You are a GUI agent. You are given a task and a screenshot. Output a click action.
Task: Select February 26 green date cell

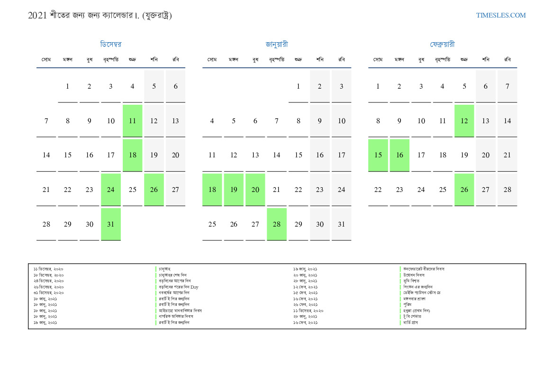pos(464,190)
